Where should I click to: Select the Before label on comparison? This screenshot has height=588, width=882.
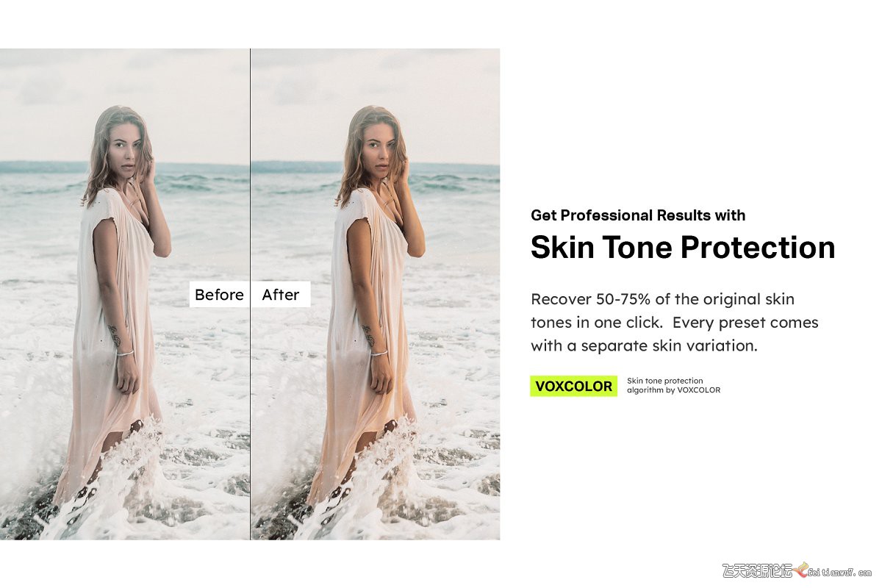[x=219, y=295]
